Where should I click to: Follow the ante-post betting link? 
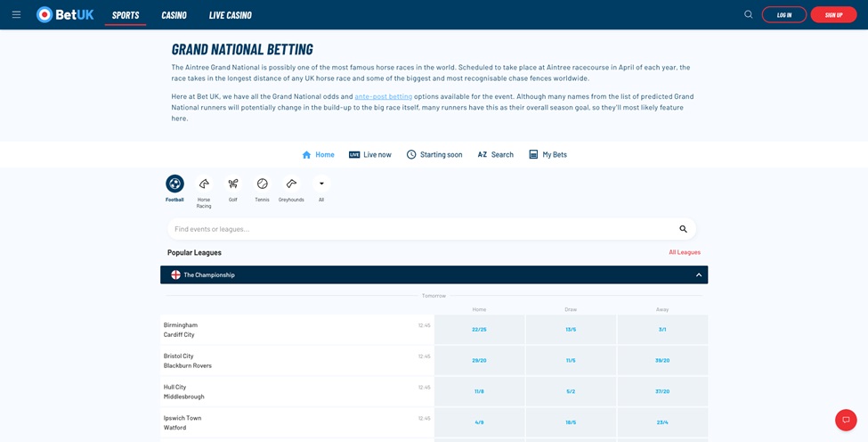pyautogui.click(x=383, y=96)
